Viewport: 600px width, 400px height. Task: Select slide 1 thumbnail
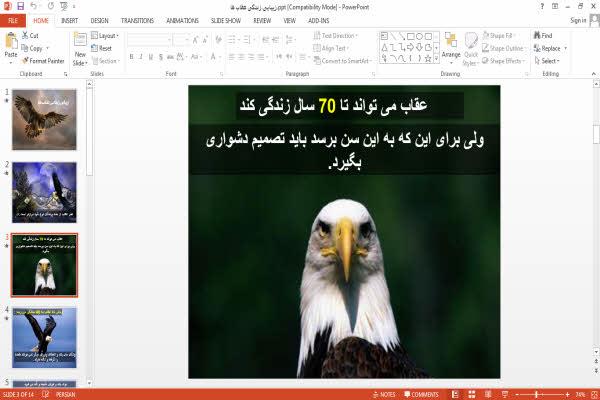[x=44, y=119]
